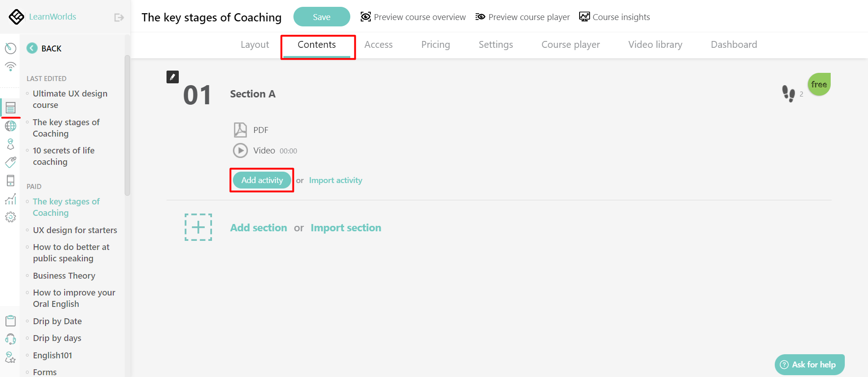Image resolution: width=868 pixels, height=377 pixels.
Task: Click the user management person icon
Action: 10,144
